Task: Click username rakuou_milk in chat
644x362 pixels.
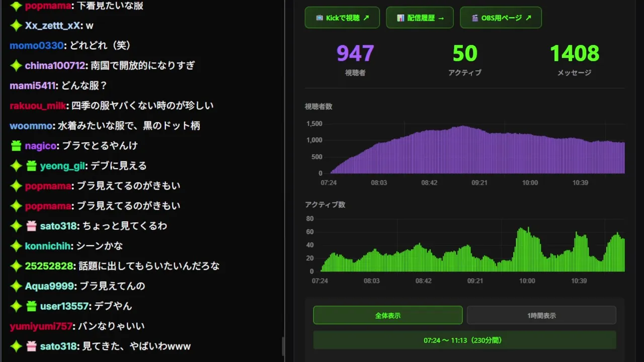Action: 38,106
